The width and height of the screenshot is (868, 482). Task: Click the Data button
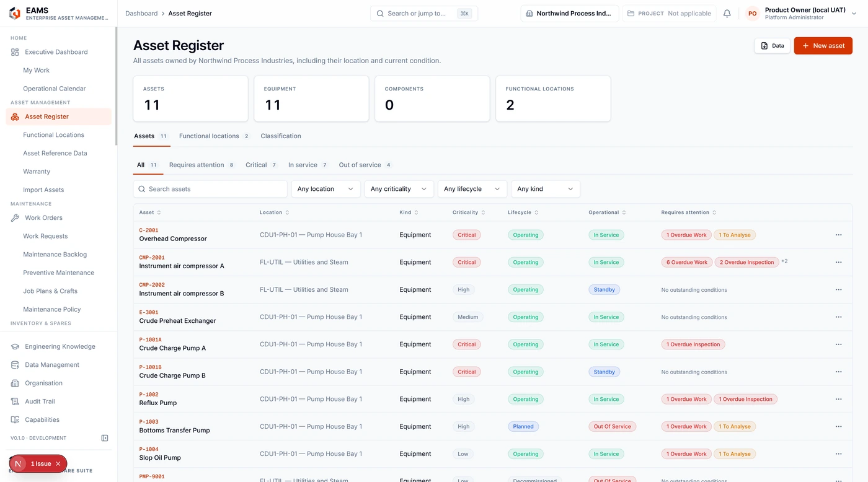click(x=773, y=46)
